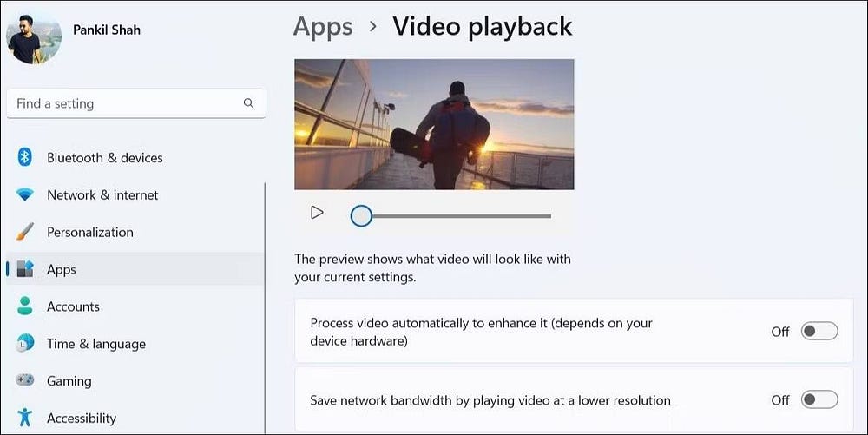Click the Save network bandwidth label text
Viewport: 868px width, 435px height.
(490, 400)
